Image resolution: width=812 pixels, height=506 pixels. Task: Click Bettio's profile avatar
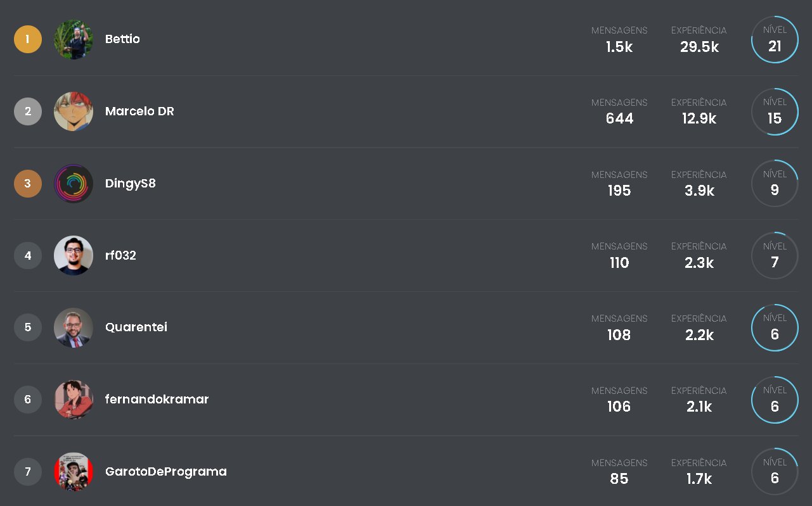tap(74, 39)
